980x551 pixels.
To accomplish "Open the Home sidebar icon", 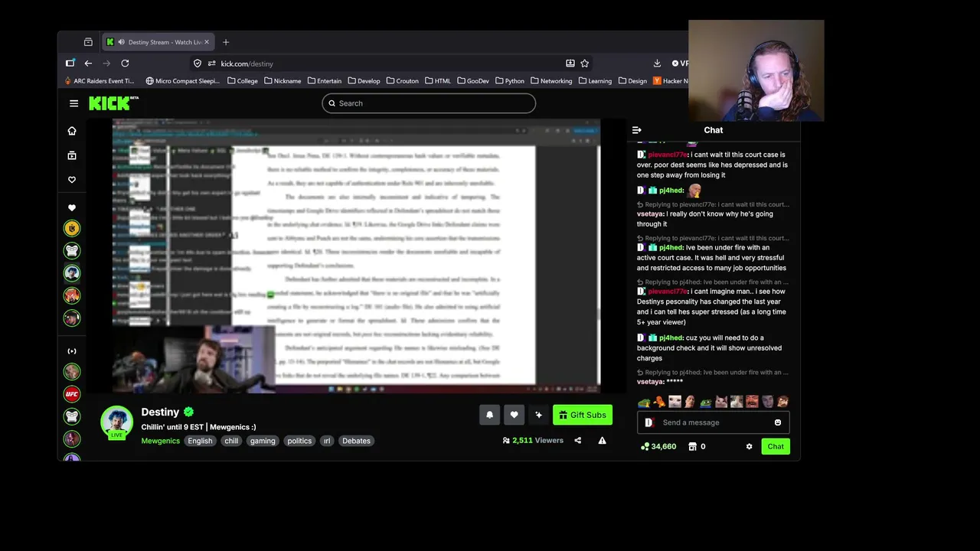I will pos(72,131).
